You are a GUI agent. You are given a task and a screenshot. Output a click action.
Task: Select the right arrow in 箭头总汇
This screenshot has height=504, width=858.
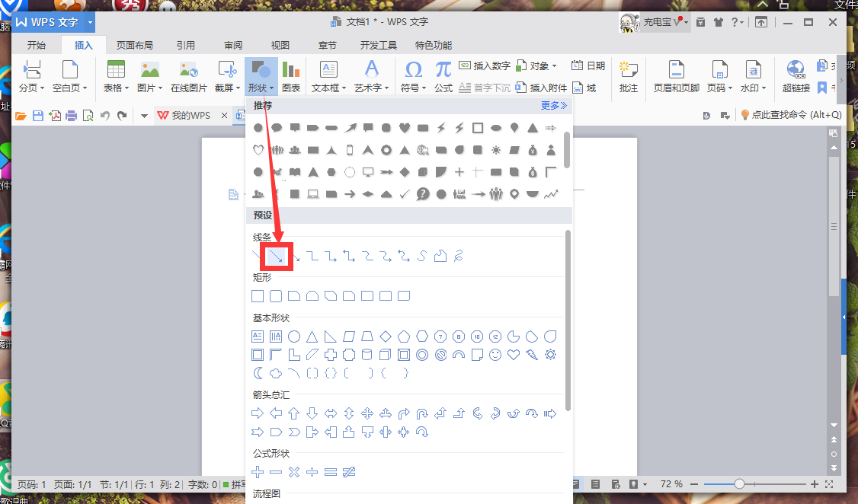[x=258, y=413]
